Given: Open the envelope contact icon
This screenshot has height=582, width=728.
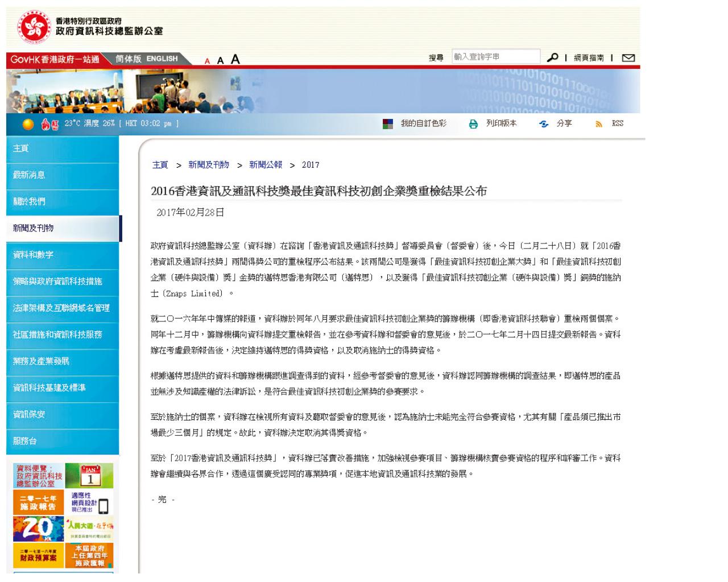Looking at the screenshot, I should 628,58.
